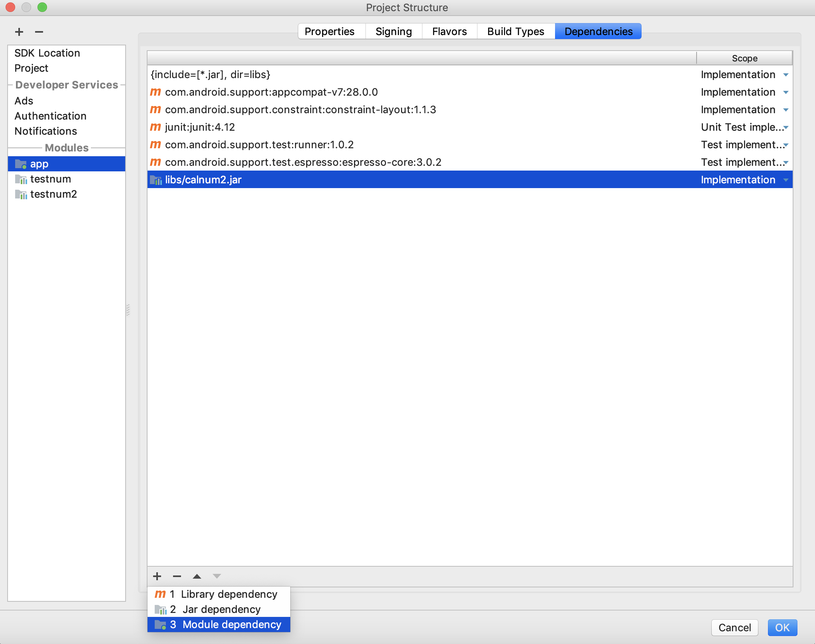Viewport: 815px width, 644px height.
Task: Open scope dropdown for test:runner:1.0.2
Action: click(785, 145)
